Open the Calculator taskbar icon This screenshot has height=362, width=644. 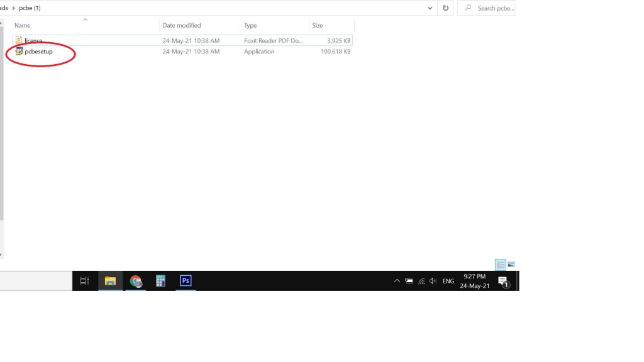point(160,281)
